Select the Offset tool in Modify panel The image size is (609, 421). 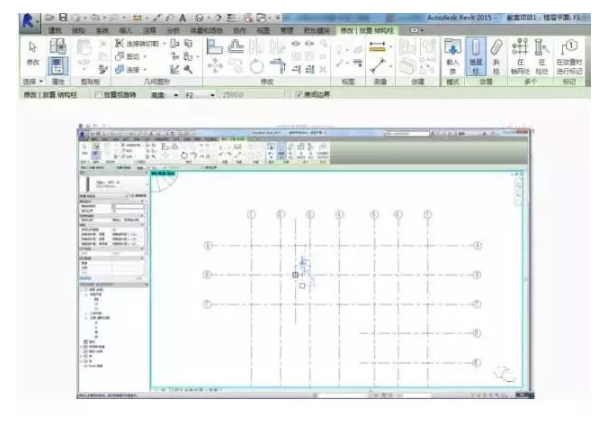236,47
